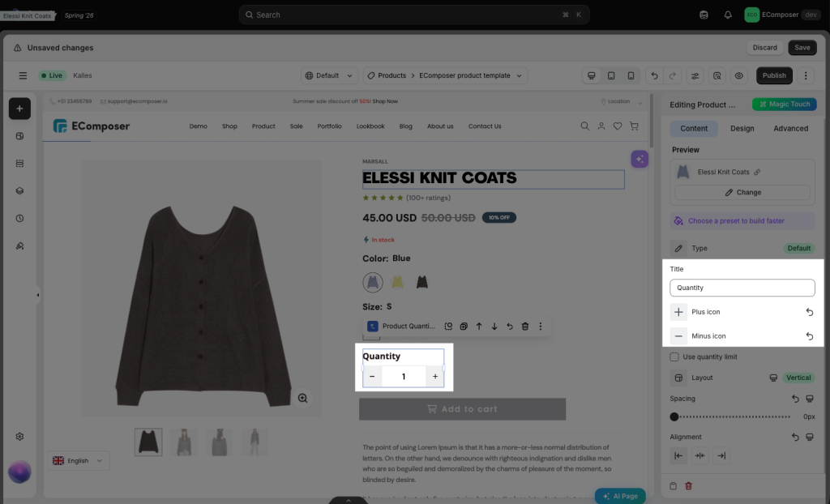Align content to the center

[700, 455]
